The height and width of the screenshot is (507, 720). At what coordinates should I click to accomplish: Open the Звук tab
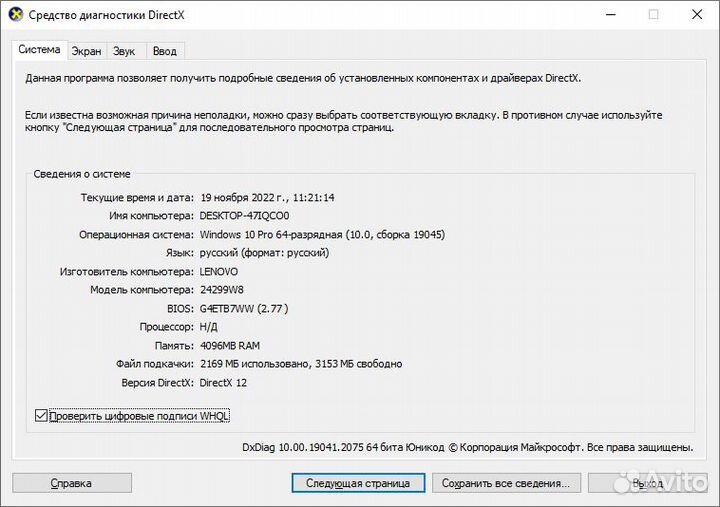[x=124, y=51]
